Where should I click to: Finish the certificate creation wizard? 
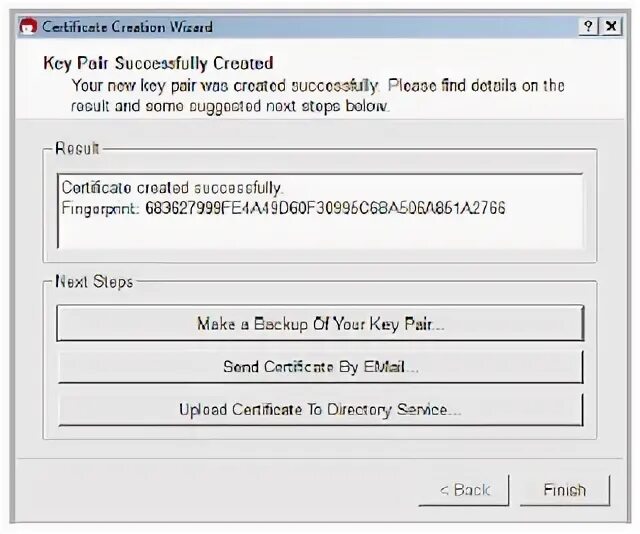point(565,490)
